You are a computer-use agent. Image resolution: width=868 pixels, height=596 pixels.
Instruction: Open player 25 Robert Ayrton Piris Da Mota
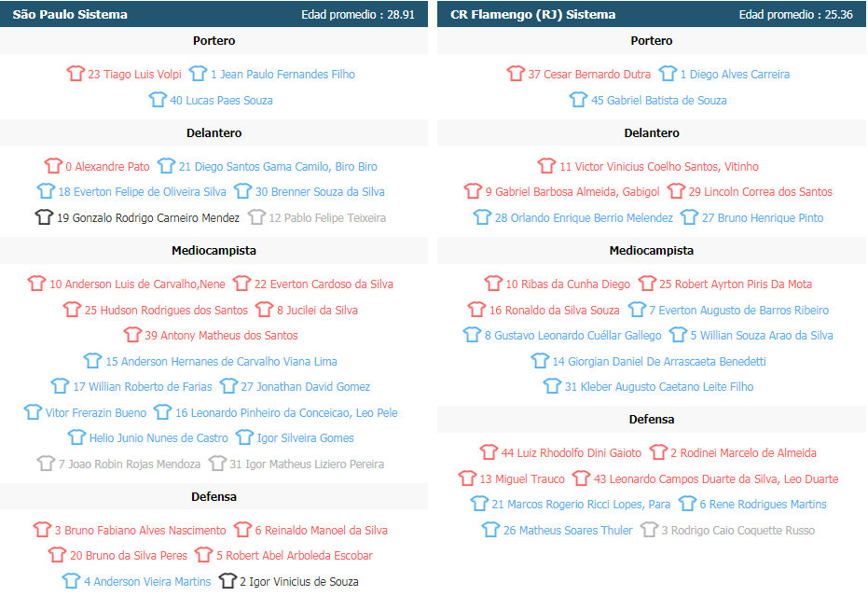pos(736,284)
